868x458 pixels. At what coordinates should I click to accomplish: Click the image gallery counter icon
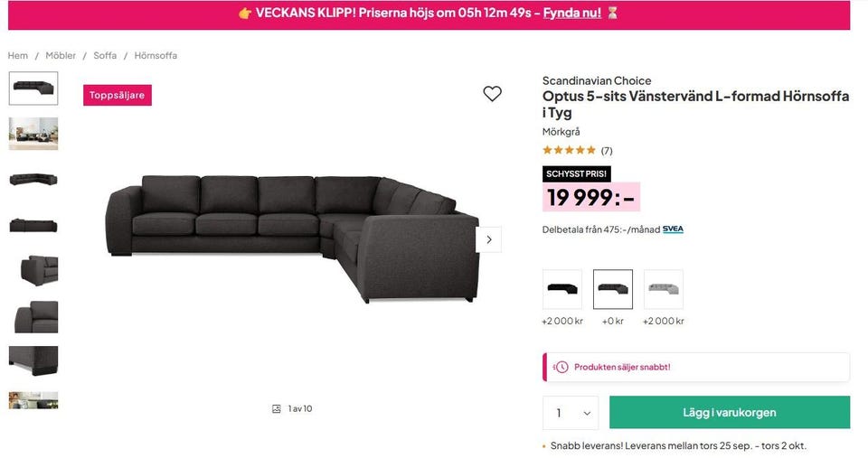277,409
